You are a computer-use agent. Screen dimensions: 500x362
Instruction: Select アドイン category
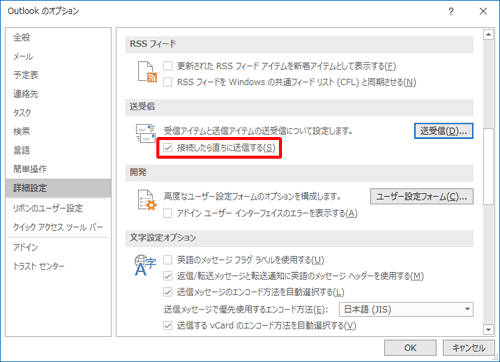58,247
